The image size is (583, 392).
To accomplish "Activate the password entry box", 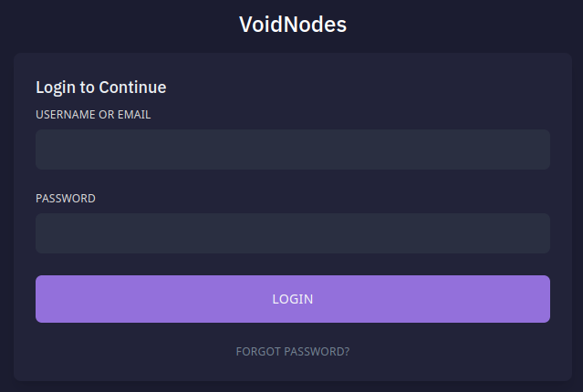I will [x=292, y=233].
